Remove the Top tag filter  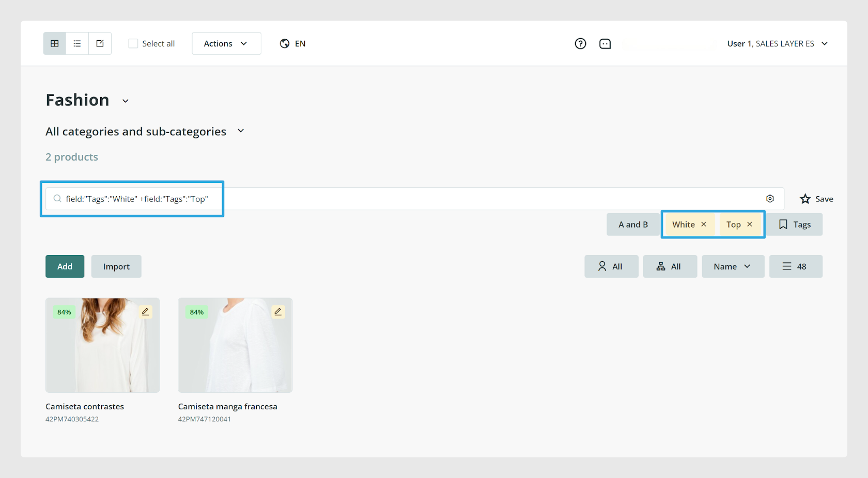pyautogui.click(x=750, y=224)
